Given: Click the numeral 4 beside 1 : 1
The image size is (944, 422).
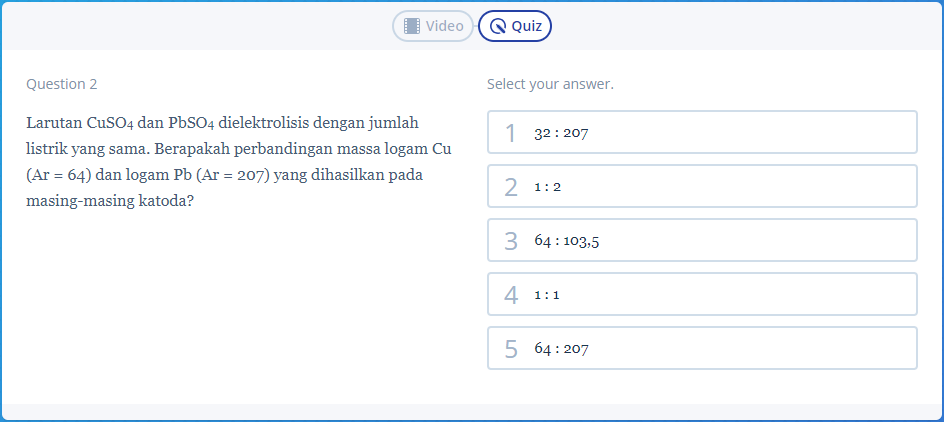Looking at the screenshot, I should click(511, 295).
